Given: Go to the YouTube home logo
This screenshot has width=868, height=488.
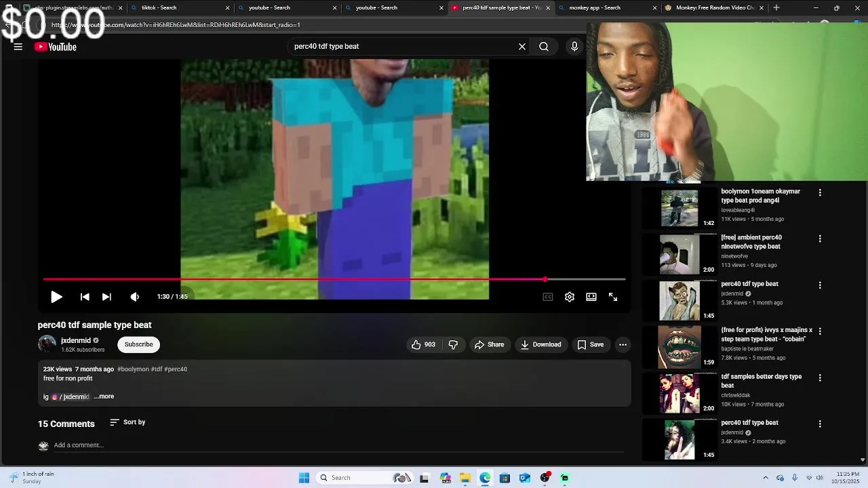Looking at the screenshot, I should pos(56,47).
